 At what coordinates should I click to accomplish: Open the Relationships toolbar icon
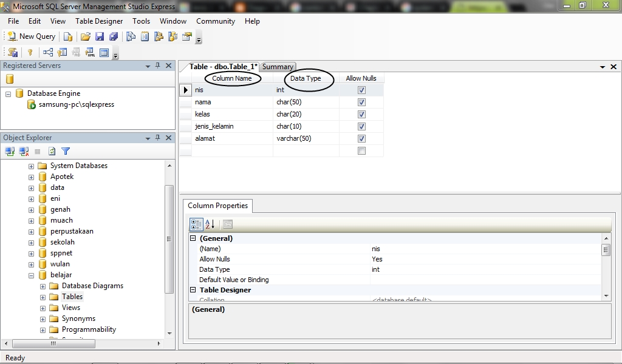(x=48, y=52)
